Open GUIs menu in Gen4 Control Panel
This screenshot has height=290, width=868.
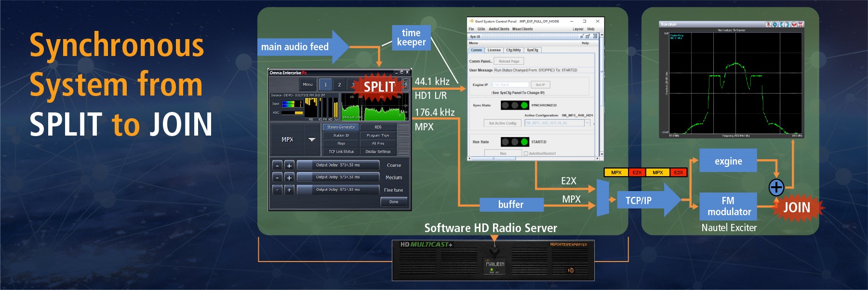click(481, 29)
